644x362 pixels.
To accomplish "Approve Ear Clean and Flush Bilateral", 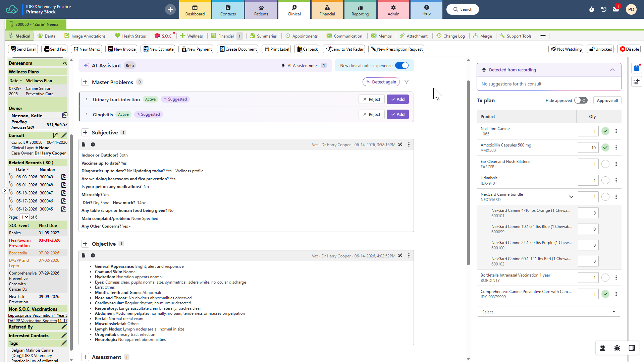I will (x=605, y=164).
